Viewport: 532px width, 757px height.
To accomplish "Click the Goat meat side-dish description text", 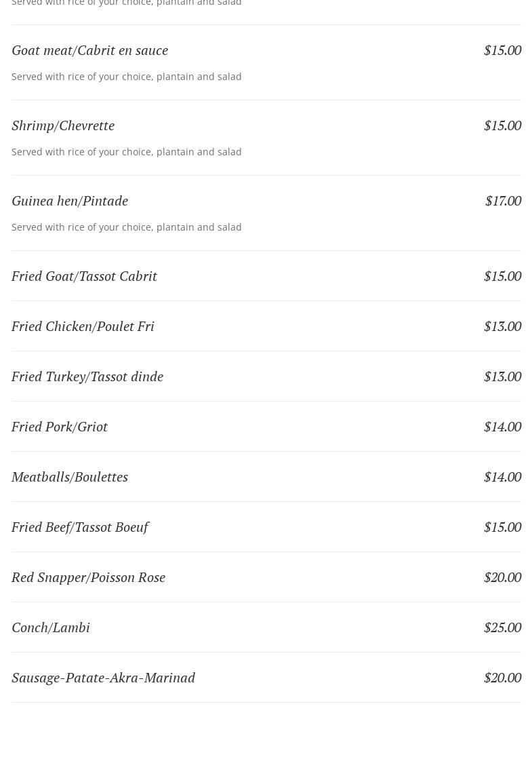I will pyautogui.click(x=127, y=77).
